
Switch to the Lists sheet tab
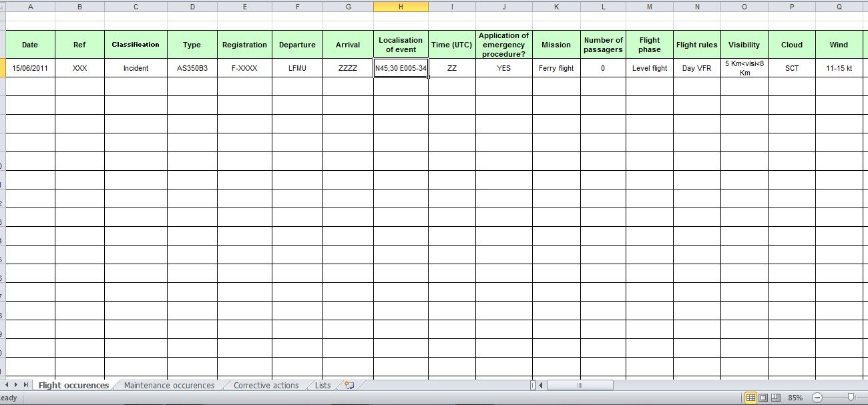tap(322, 385)
